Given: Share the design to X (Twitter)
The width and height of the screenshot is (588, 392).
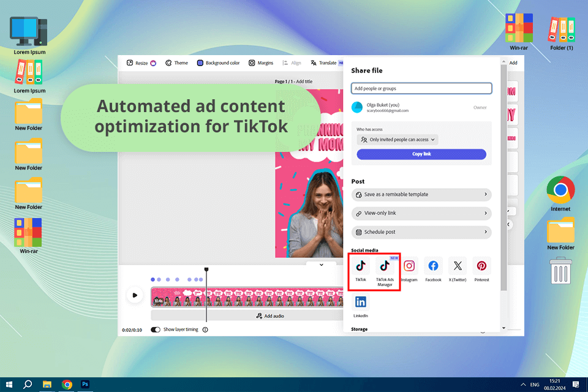Looking at the screenshot, I should pos(457,269).
